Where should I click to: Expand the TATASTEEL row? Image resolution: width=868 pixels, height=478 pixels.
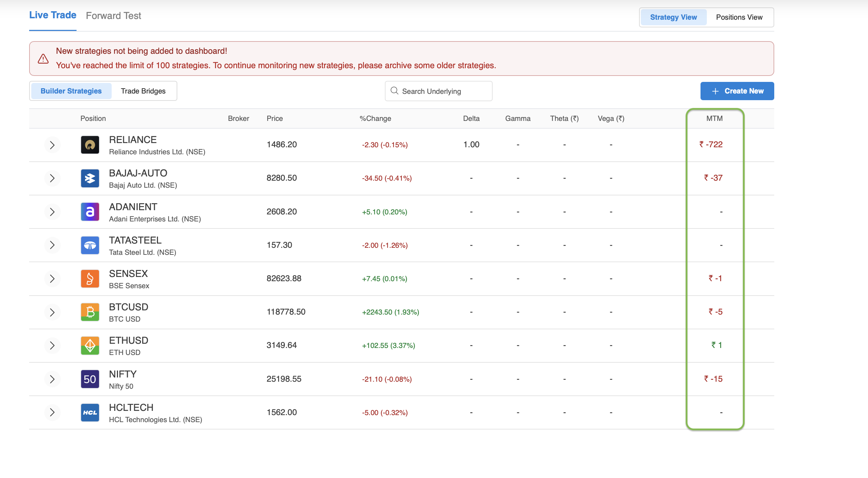52,245
